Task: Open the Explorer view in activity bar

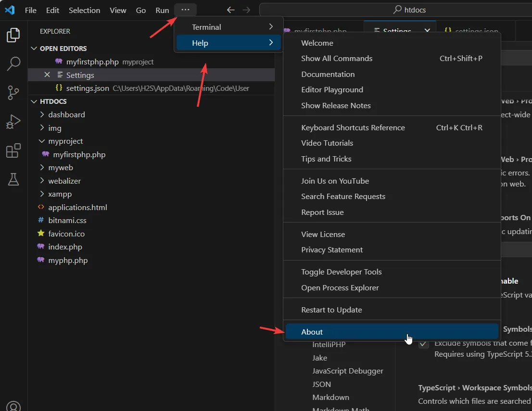Action: point(13,35)
